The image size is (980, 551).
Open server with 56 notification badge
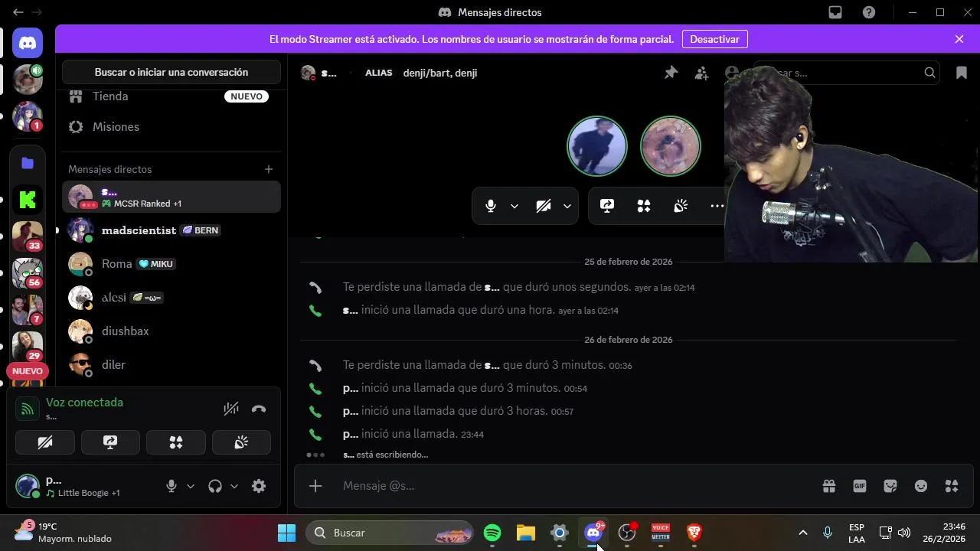[x=28, y=273]
